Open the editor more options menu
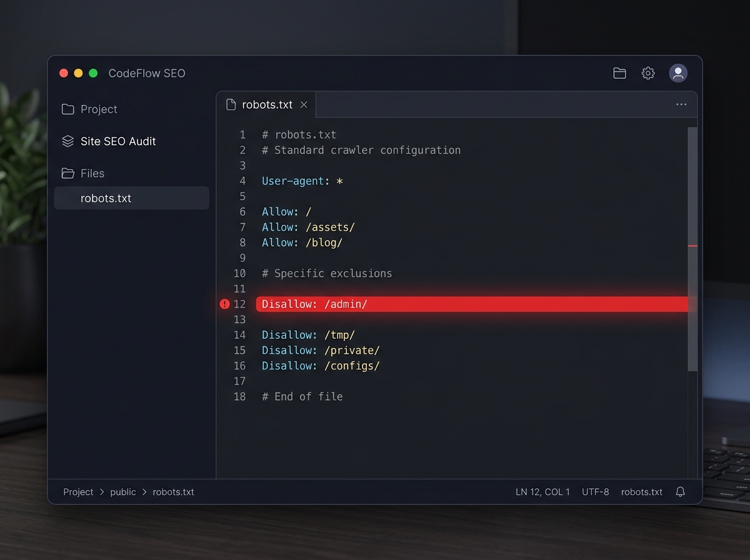The width and height of the screenshot is (750, 560). point(681,104)
